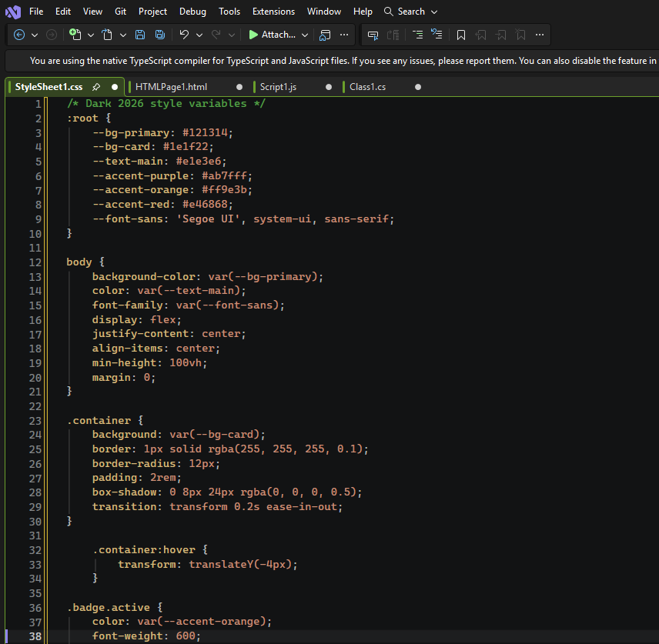Open the View menu

[x=92, y=12]
